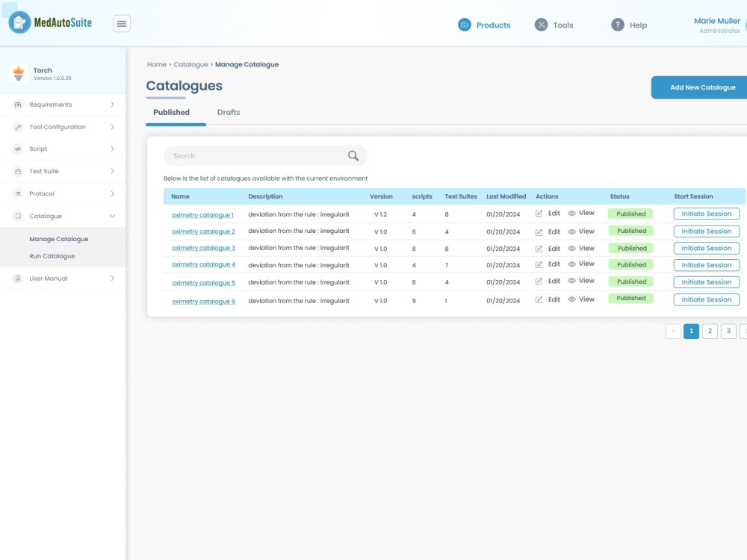This screenshot has height=560, width=747.
Task: Toggle the hamburger sidebar menu button
Action: tap(122, 23)
